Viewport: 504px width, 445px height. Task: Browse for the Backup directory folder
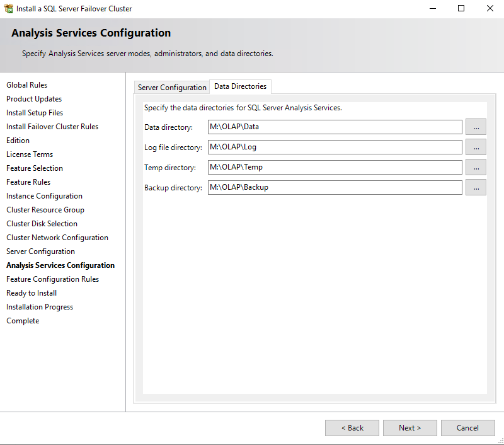pyautogui.click(x=476, y=187)
